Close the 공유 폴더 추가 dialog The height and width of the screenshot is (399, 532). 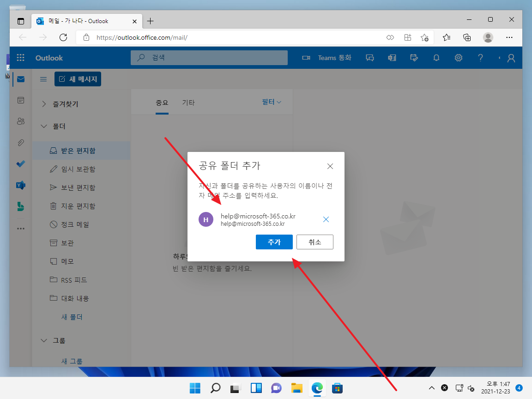[x=330, y=166]
